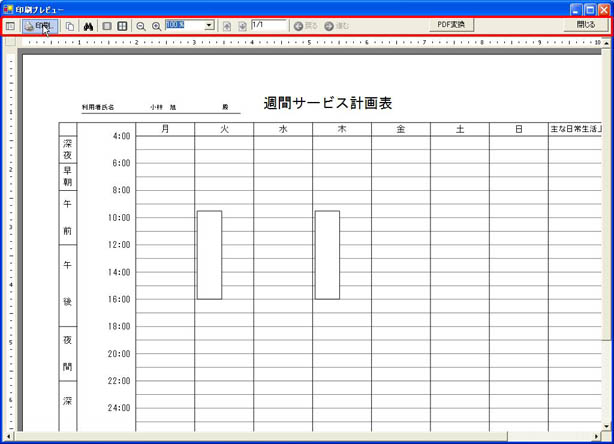Click the vertical scrollbar up arrow
This screenshot has height=444, width=614.
pyautogui.click(x=607, y=42)
